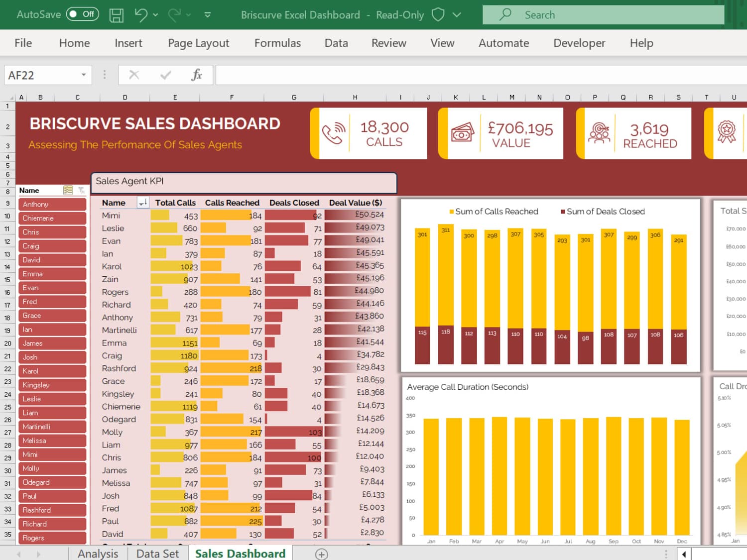The image size is (747, 560).
Task: Click the Search box
Action: click(603, 14)
